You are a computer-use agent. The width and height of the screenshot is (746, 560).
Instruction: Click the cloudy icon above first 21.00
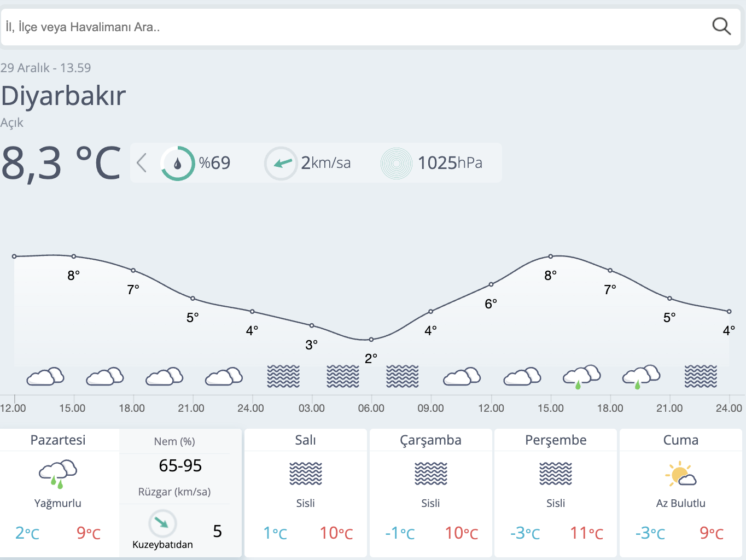point(164,376)
